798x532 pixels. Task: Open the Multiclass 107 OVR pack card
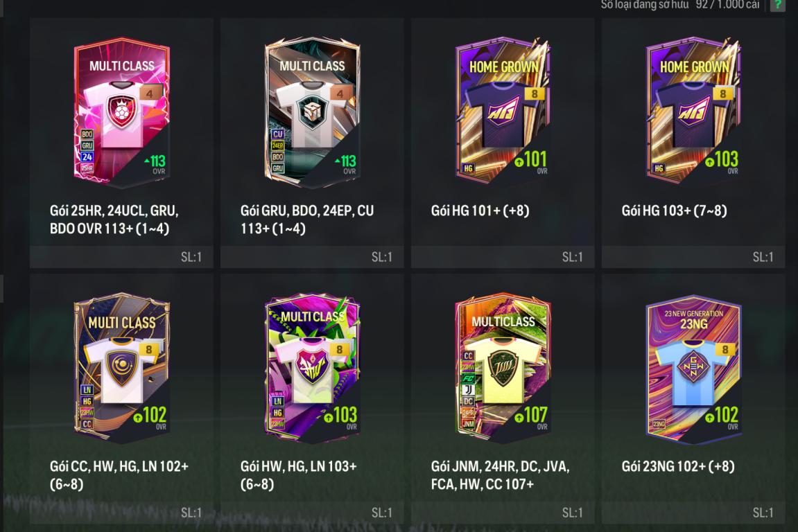[503, 366]
